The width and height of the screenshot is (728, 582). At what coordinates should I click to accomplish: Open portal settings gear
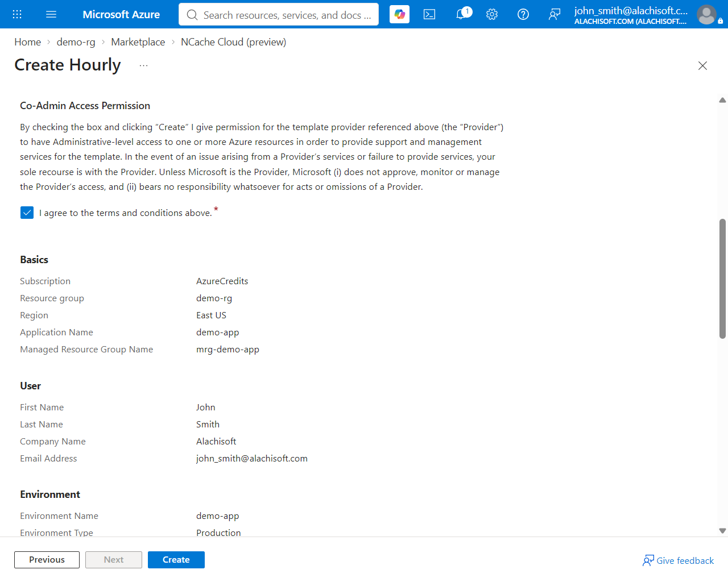point(492,14)
